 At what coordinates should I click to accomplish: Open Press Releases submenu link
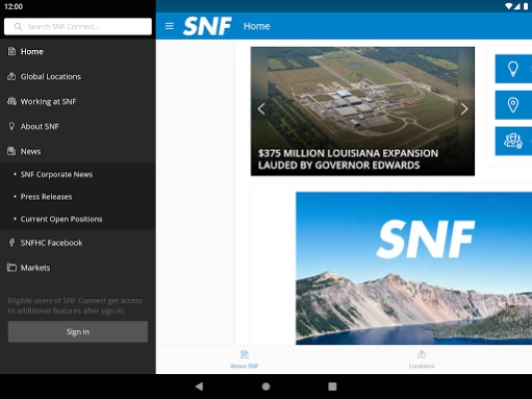click(x=46, y=197)
